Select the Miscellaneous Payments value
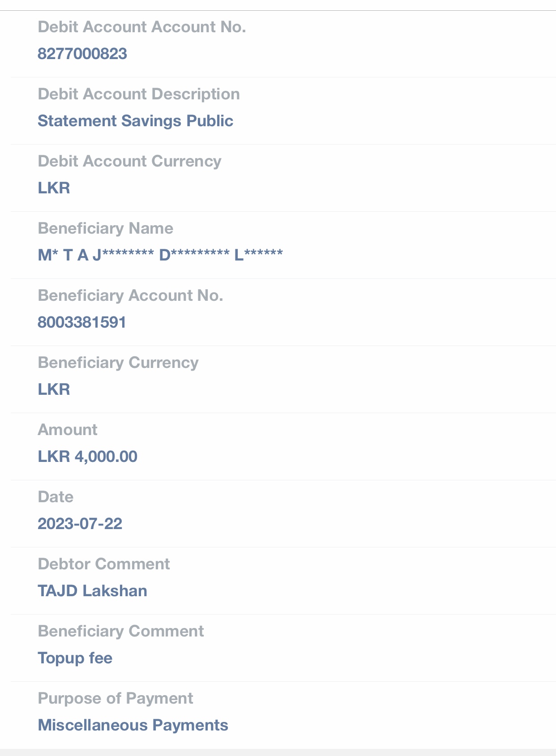 133,725
